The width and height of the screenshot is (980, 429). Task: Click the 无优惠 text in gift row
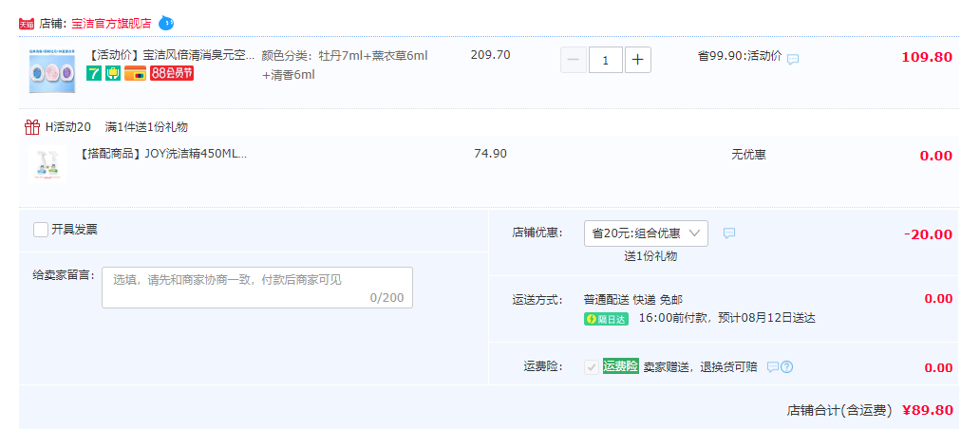(748, 155)
